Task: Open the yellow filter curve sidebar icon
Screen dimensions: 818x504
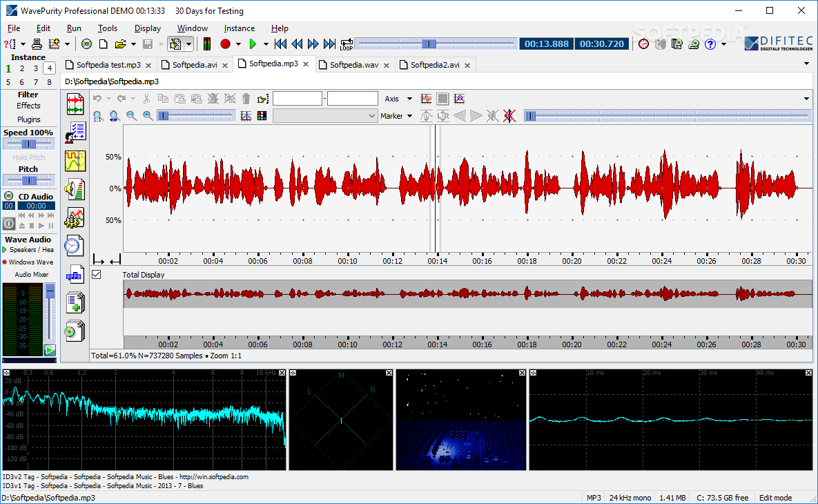Action: point(75,161)
